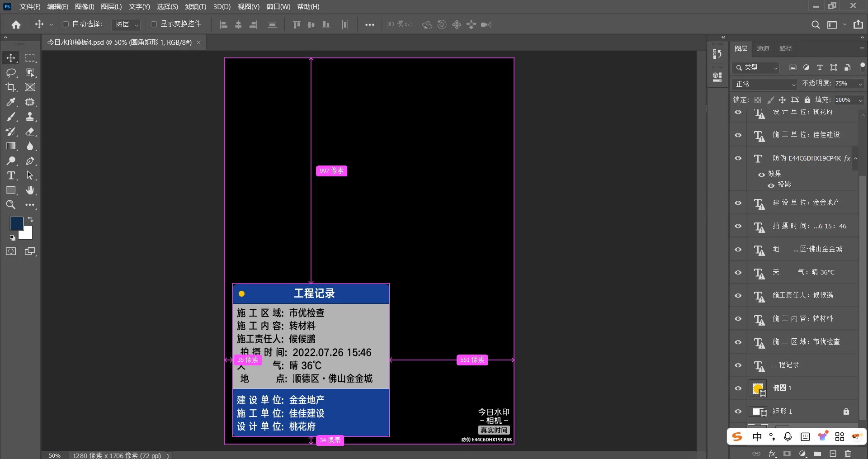
Task: Select the Blur tool
Action: 30,146
